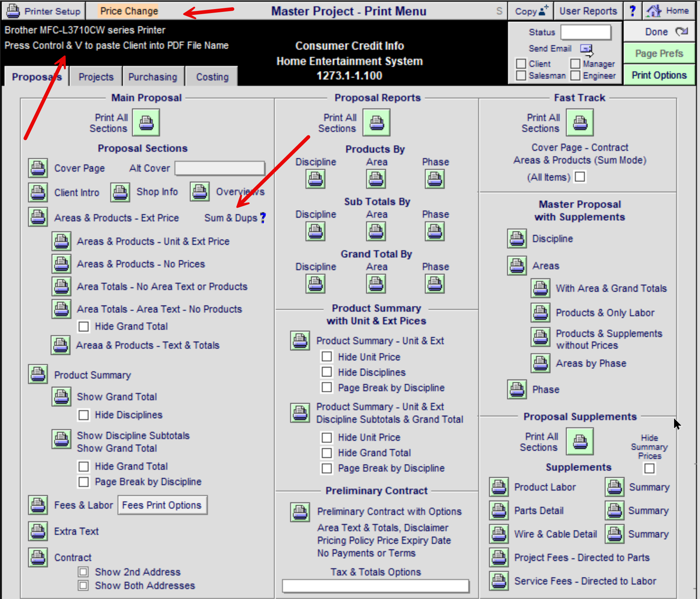Click the Send Email icon
Image resolution: width=700 pixels, height=599 pixels.
(587, 49)
